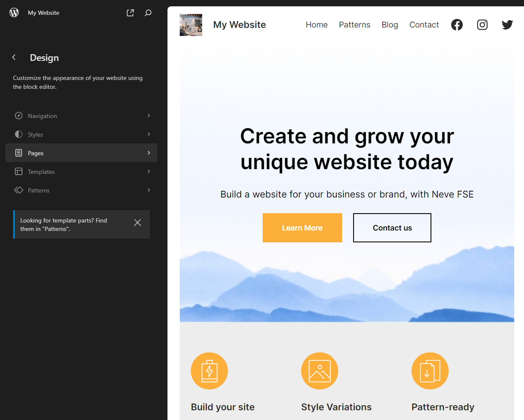Open the Pages menu item
The image size is (524, 420).
tap(81, 153)
